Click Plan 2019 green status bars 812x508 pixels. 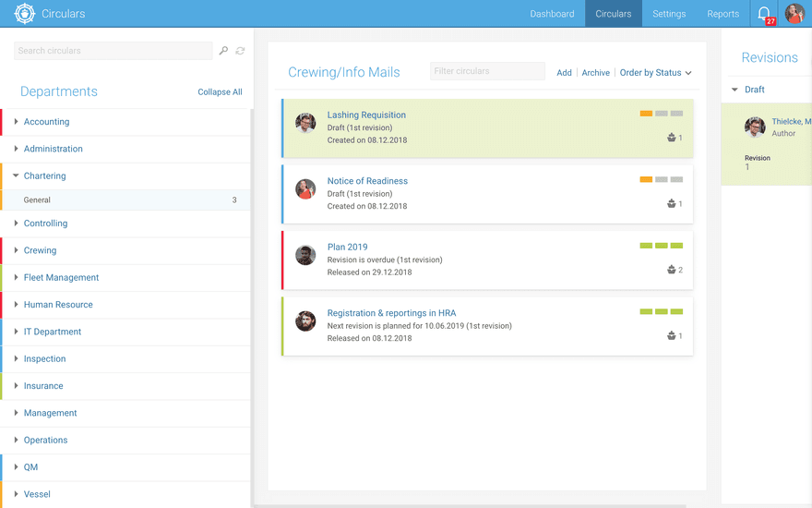pyautogui.click(x=662, y=246)
